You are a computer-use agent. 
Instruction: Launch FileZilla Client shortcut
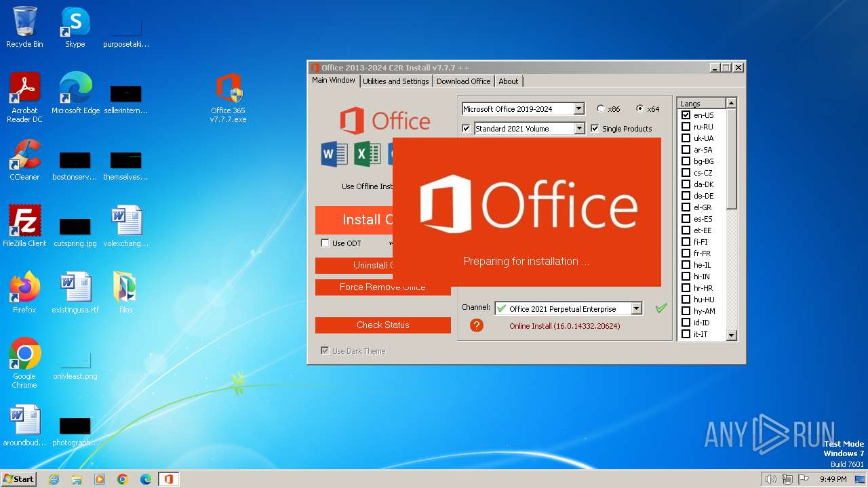click(25, 226)
